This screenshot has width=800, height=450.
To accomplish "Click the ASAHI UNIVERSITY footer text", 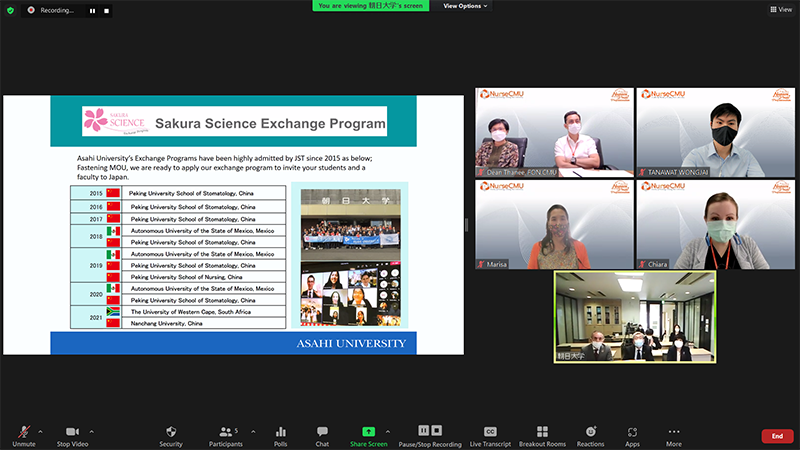I will pyautogui.click(x=351, y=343).
